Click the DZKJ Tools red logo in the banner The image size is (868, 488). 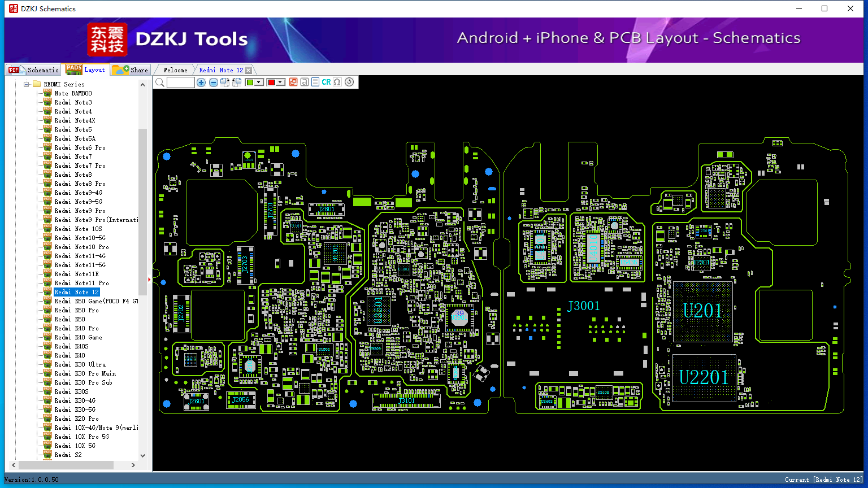click(x=107, y=40)
